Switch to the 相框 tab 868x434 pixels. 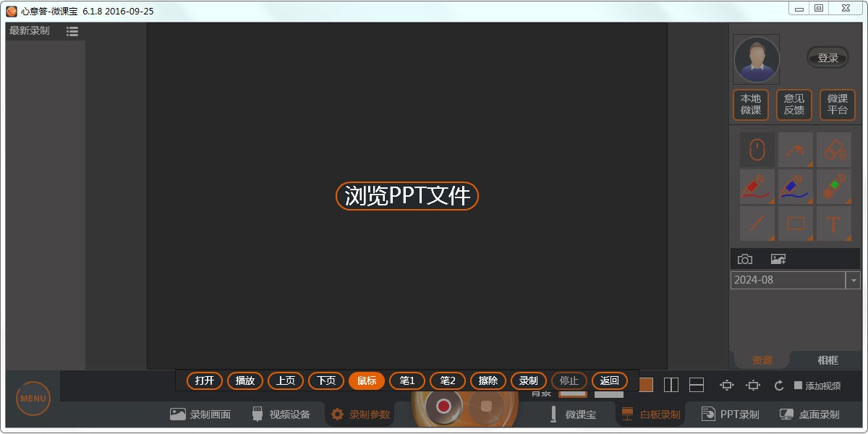tap(827, 360)
